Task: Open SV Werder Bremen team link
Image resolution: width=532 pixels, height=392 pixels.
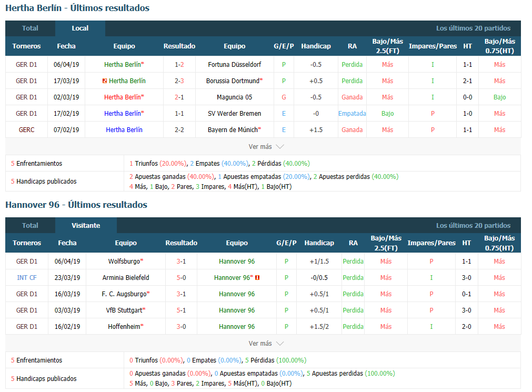Action: [x=235, y=113]
